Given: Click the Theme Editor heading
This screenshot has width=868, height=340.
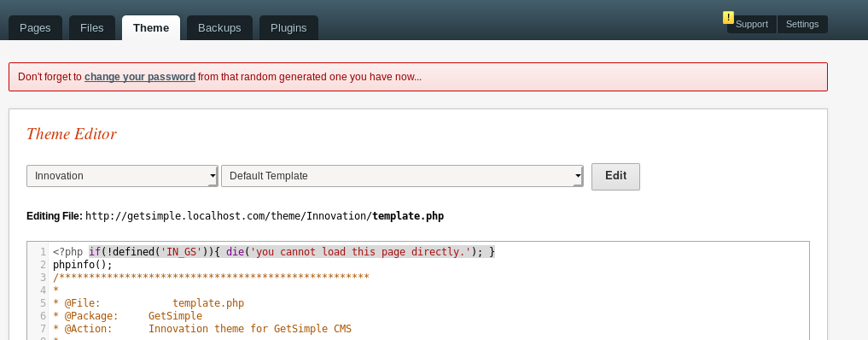Looking at the screenshot, I should coord(72,134).
